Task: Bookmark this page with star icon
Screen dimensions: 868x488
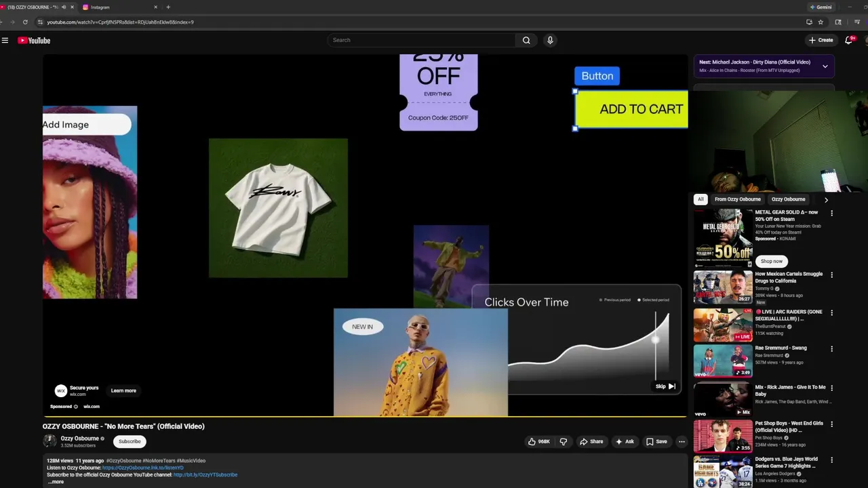Action: click(x=821, y=22)
